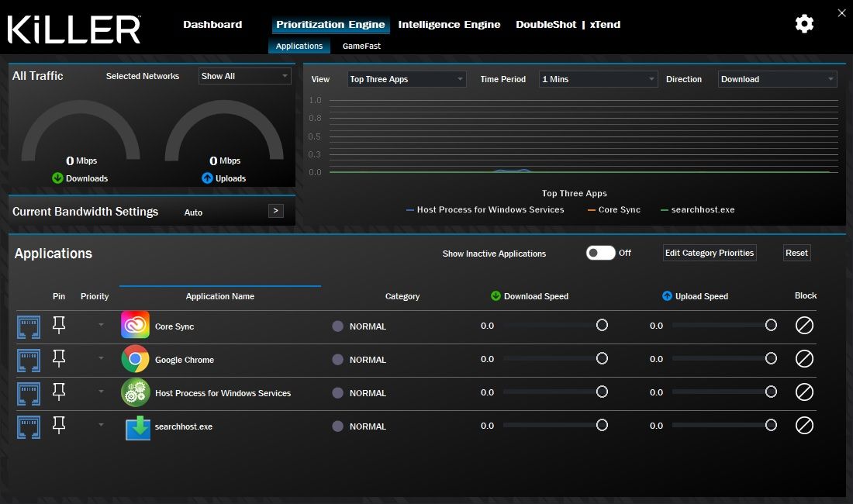Close the Killer window
This screenshot has width=853, height=504.
841,13
